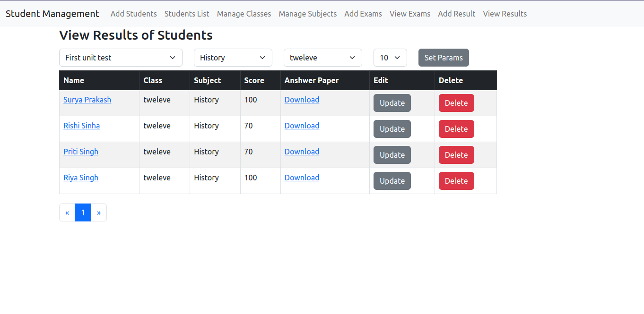Open Surya Prakash's student profile

(87, 100)
